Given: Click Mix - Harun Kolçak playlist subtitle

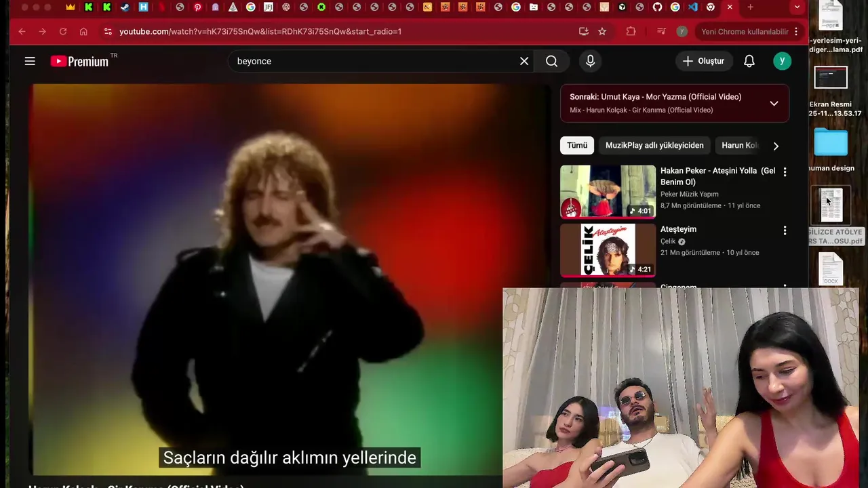Looking at the screenshot, I should (641, 110).
